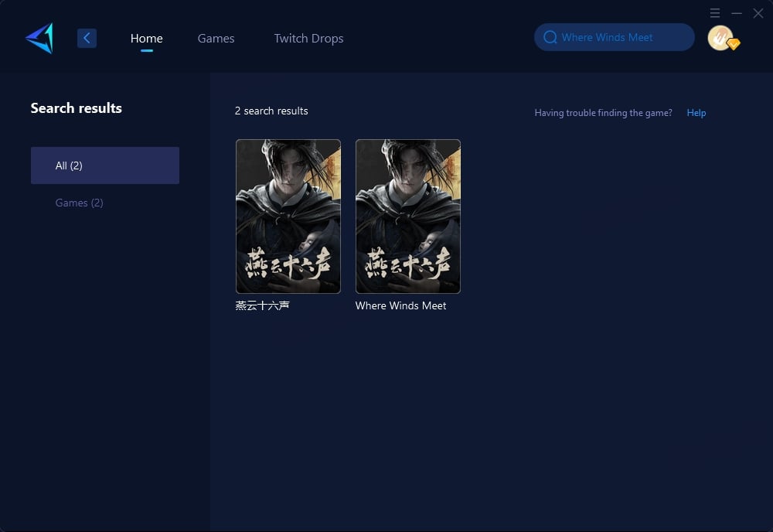Image resolution: width=773 pixels, height=532 pixels.
Task: Click the Having trouble finding the game text
Action: point(603,113)
